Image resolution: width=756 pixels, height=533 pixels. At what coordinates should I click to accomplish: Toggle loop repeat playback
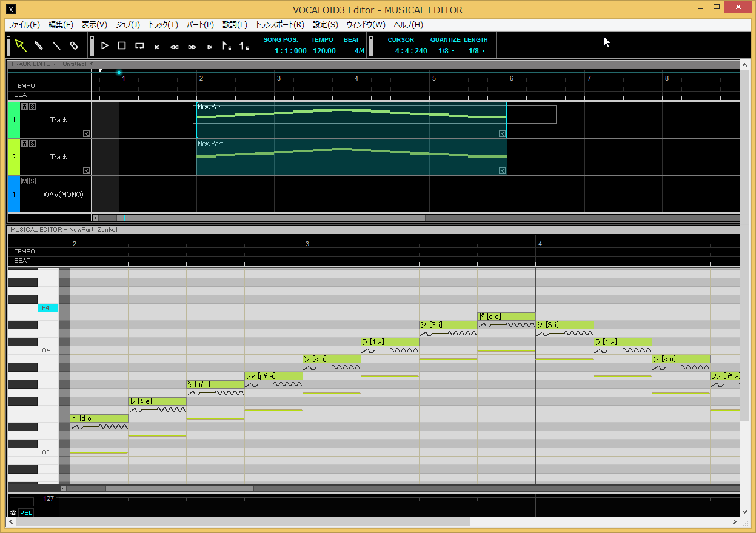click(139, 45)
